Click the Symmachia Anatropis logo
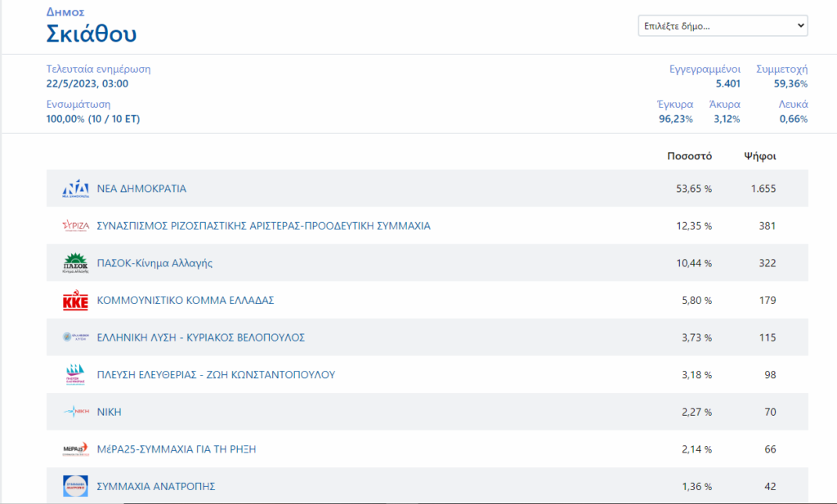The width and height of the screenshot is (837, 504). point(75,487)
